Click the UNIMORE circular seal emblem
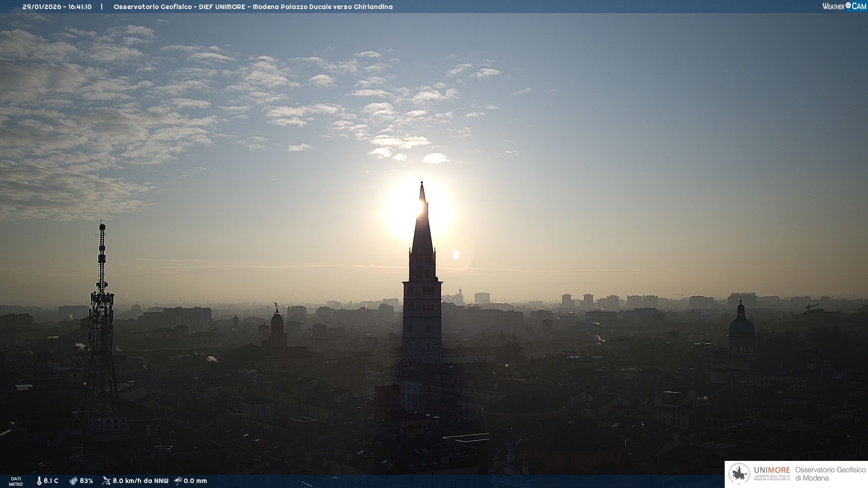Screen dimensions: 868x488 [x=739, y=474]
